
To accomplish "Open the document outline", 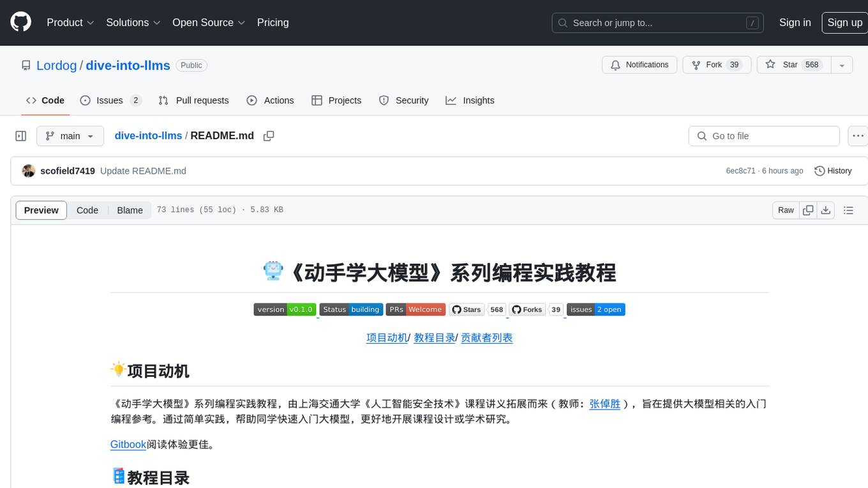I will pyautogui.click(x=848, y=210).
